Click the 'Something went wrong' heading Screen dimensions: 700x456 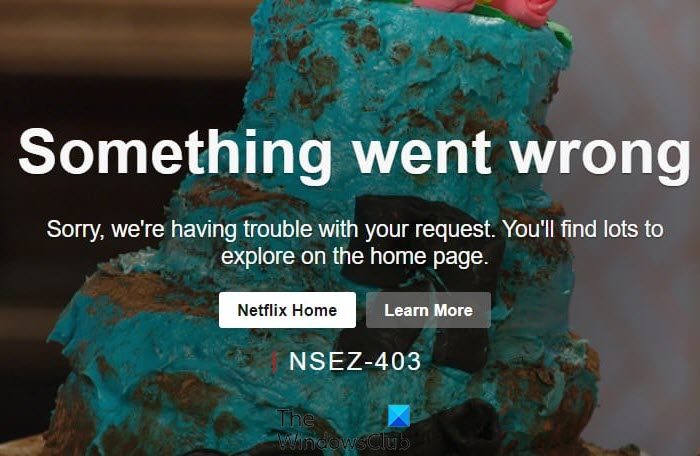(x=354, y=154)
